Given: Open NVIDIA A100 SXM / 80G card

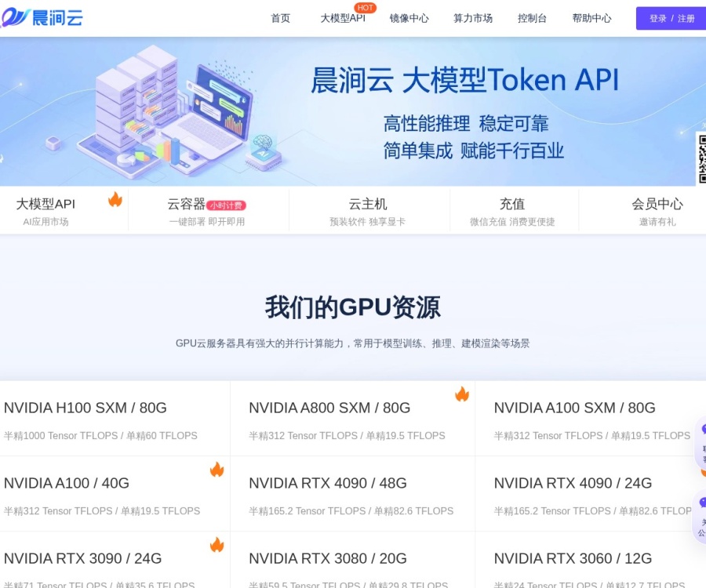Looking at the screenshot, I should pyautogui.click(x=591, y=419).
